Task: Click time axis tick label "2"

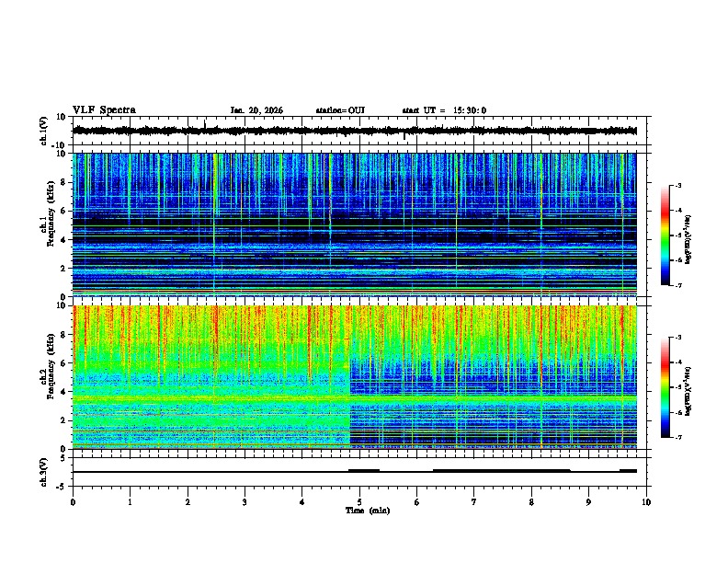Action: (188, 502)
